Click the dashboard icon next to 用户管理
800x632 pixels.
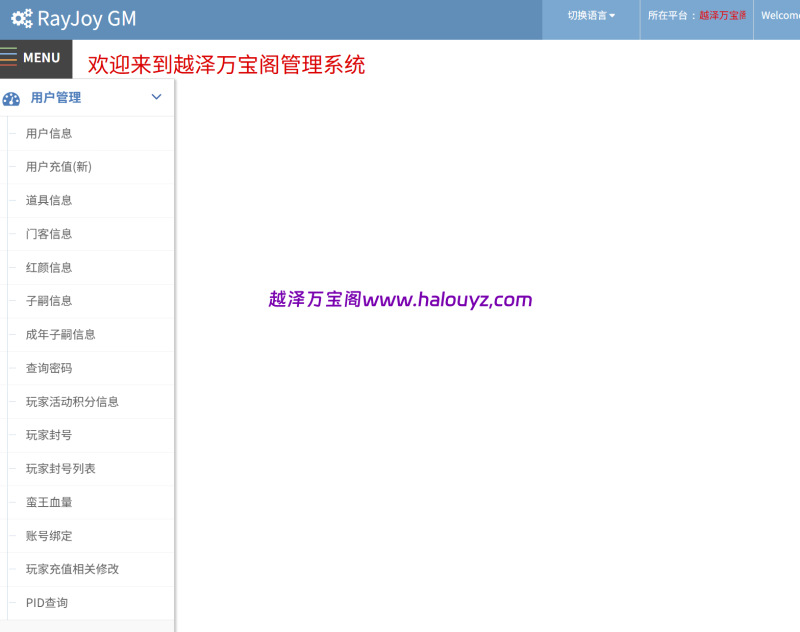pos(11,97)
